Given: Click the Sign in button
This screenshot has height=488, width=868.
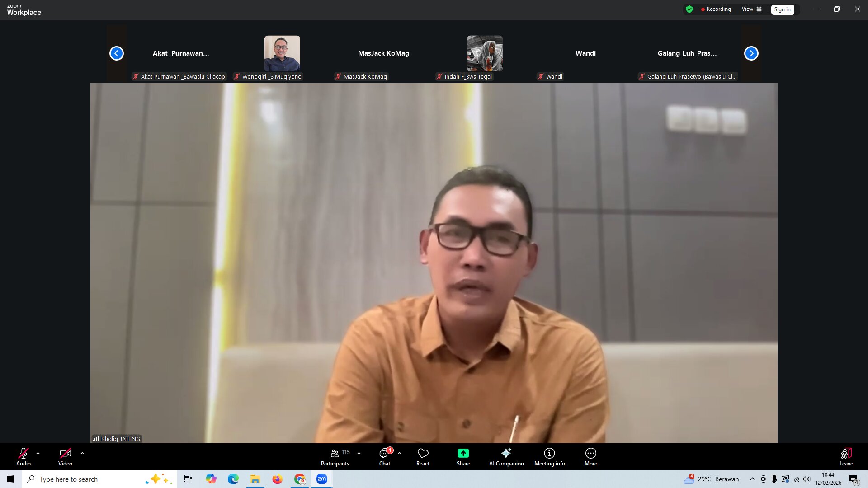Looking at the screenshot, I should pos(783,9).
